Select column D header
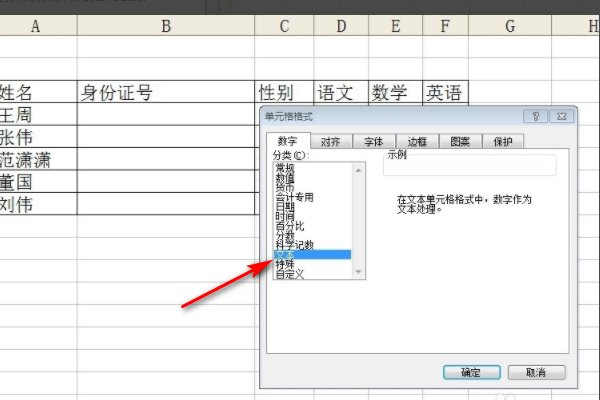 pos(341,26)
